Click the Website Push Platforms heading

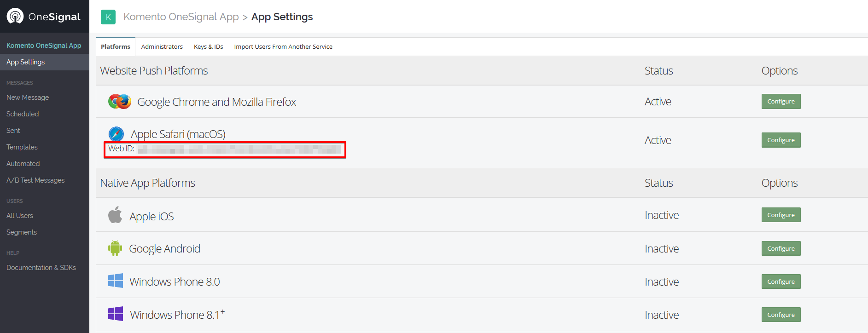pyautogui.click(x=154, y=71)
